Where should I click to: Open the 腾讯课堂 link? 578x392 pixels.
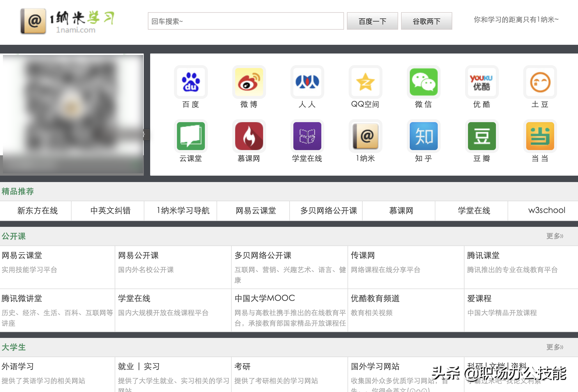[x=483, y=255]
